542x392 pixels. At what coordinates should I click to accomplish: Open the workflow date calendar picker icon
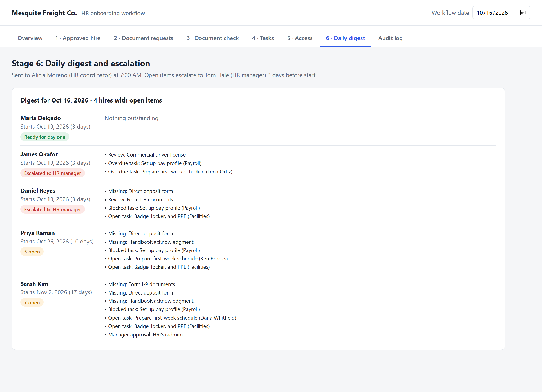523,13
